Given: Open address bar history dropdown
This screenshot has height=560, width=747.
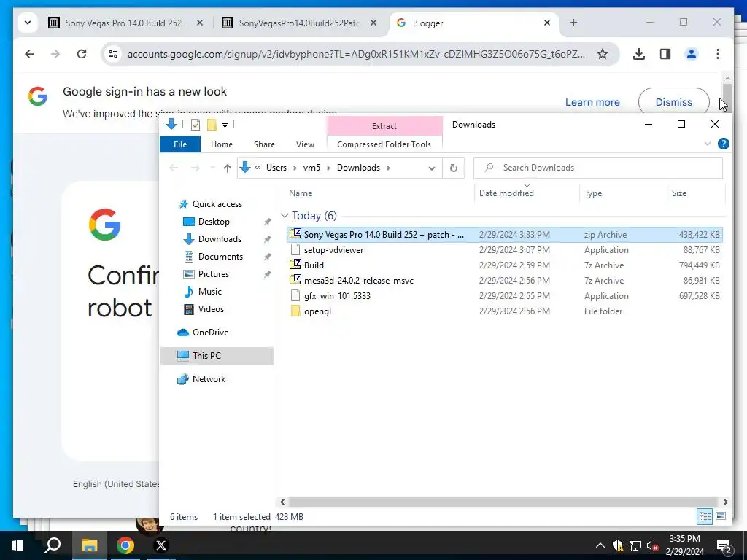Looking at the screenshot, I should point(432,168).
